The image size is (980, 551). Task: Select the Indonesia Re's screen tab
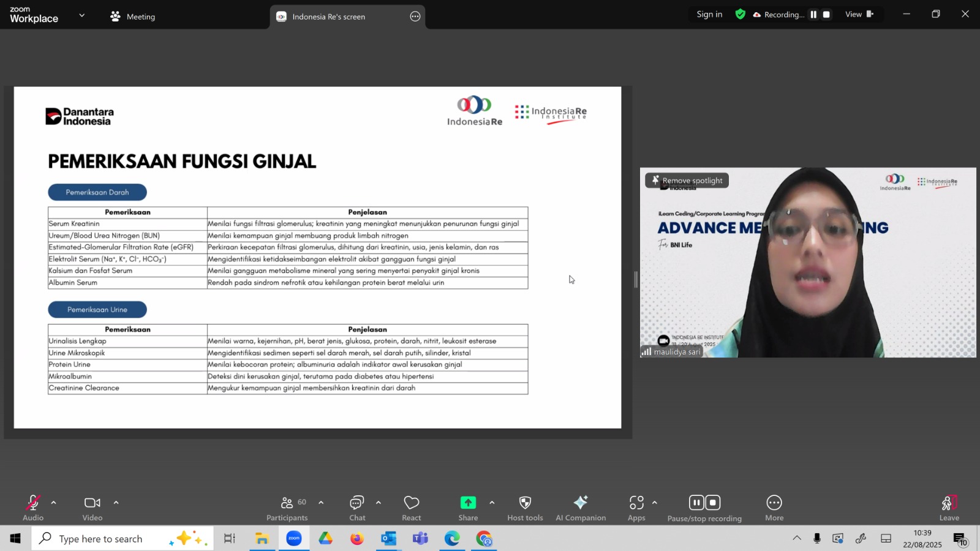point(328,17)
